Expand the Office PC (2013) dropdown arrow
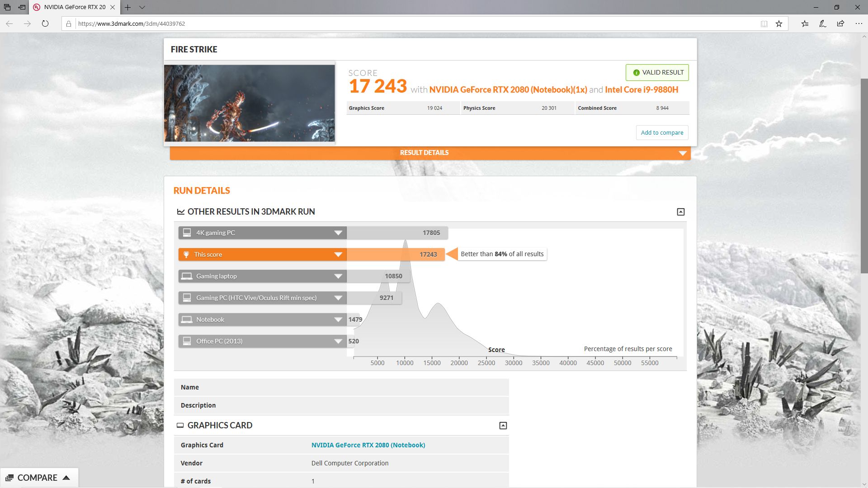The width and height of the screenshot is (868, 488). (x=338, y=341)
